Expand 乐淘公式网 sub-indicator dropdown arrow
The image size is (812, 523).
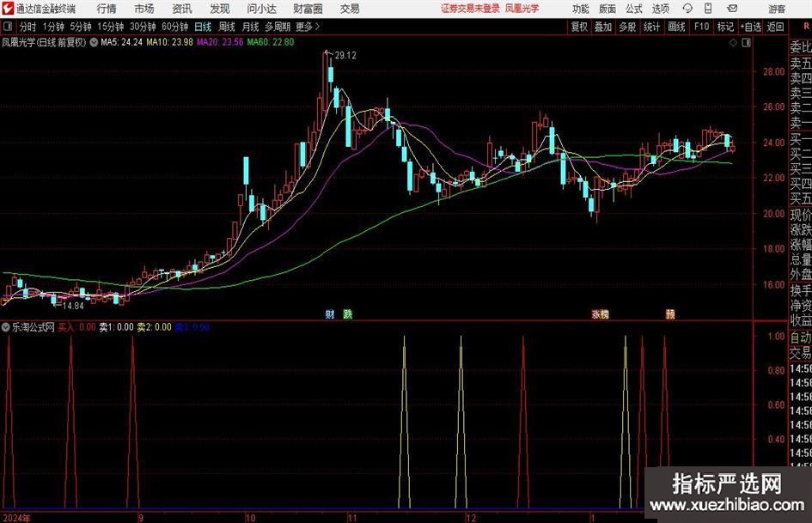point(7,327)
